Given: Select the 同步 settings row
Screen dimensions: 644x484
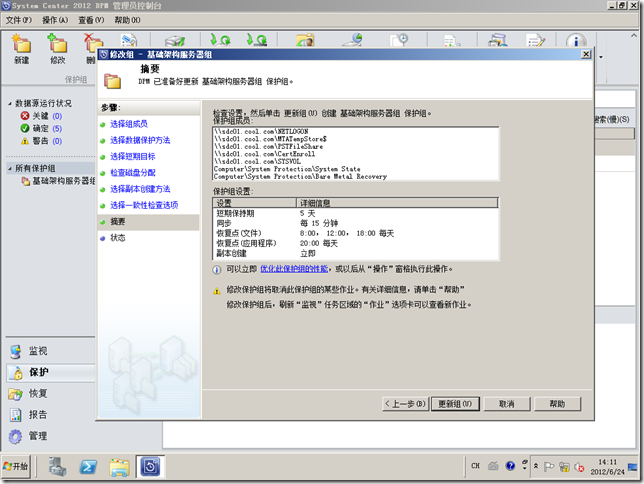Looking at the screenshot, I should pyautogui.click(x=356, y=223).
